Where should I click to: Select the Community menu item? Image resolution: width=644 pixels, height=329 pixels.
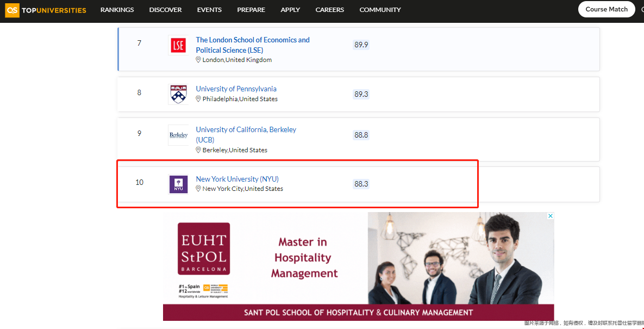tap(380, 10)
